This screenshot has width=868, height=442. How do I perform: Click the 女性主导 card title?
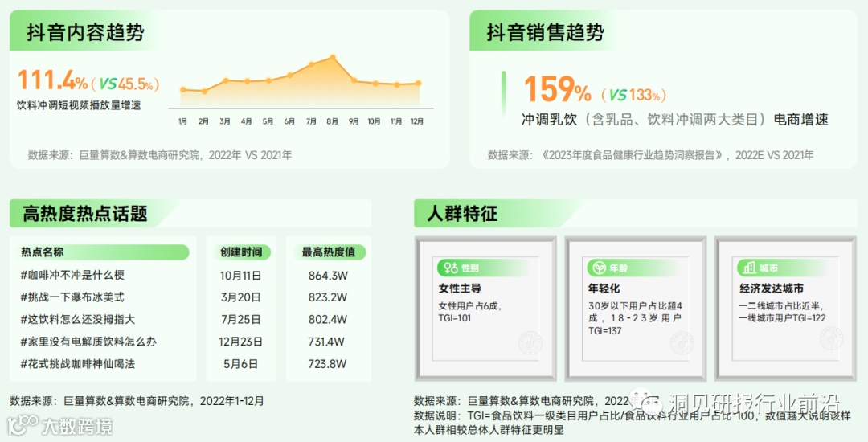pos(460,289)
